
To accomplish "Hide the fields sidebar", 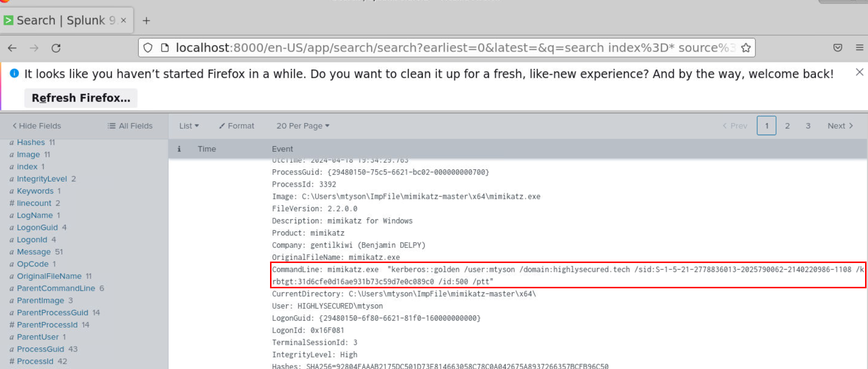I will pyautogui.click(x=36, y=126).
